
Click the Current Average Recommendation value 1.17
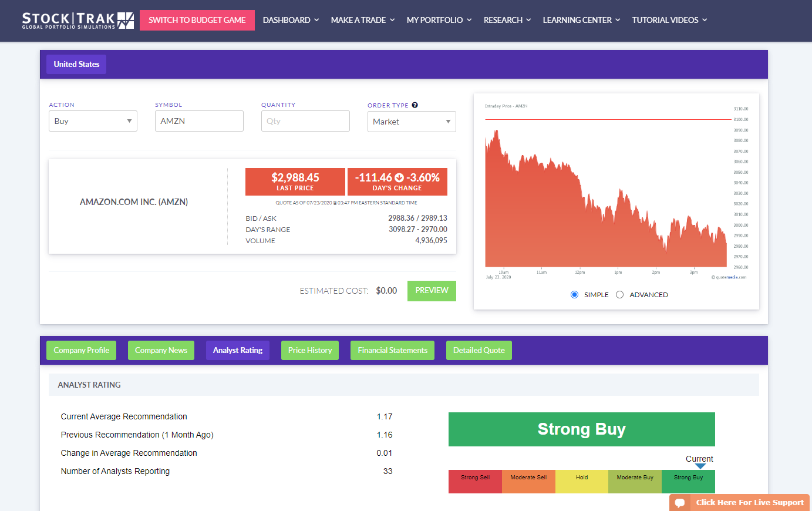pos(385,416)
